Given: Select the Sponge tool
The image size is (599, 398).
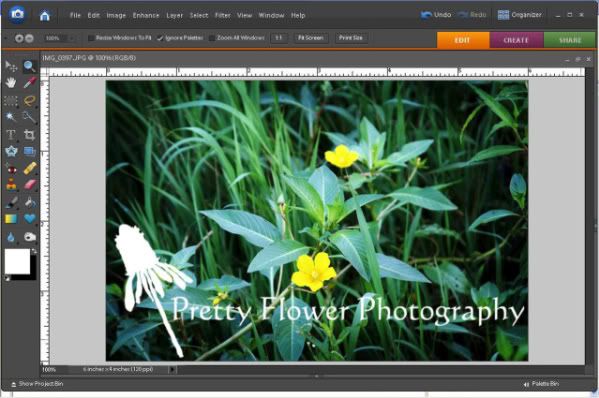Looking at the screenshot, I should point(29,237).
